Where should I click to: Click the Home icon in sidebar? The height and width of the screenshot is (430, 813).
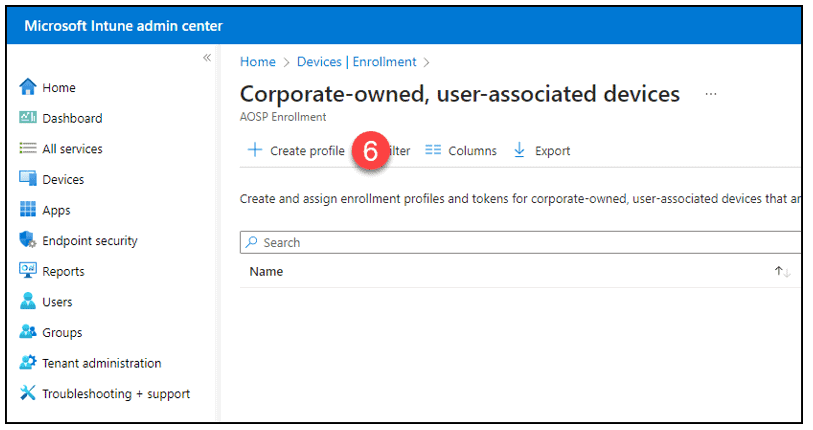(x=27, y=87)
